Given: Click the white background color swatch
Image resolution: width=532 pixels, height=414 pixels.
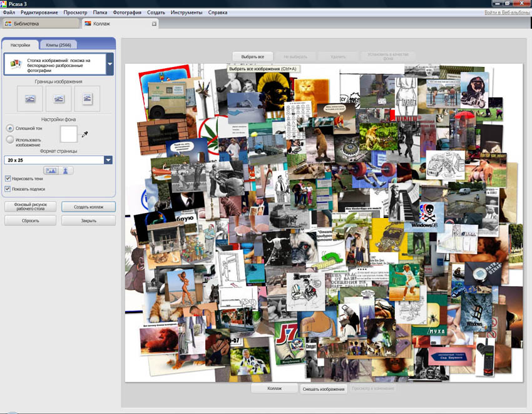Looking at the screenshot, I should (x=69, y=134).
